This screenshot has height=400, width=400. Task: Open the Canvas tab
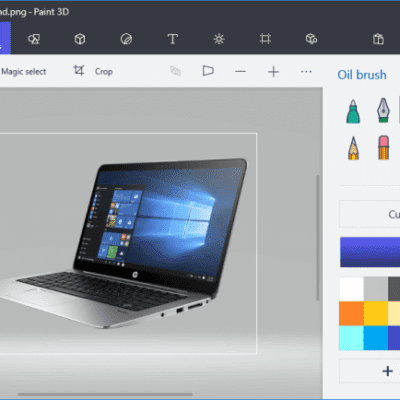(265, 39)
